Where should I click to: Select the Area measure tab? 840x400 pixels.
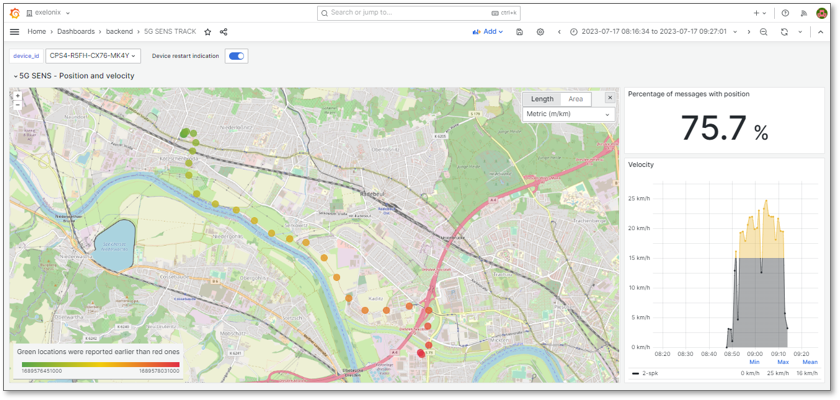pos(575,99)
